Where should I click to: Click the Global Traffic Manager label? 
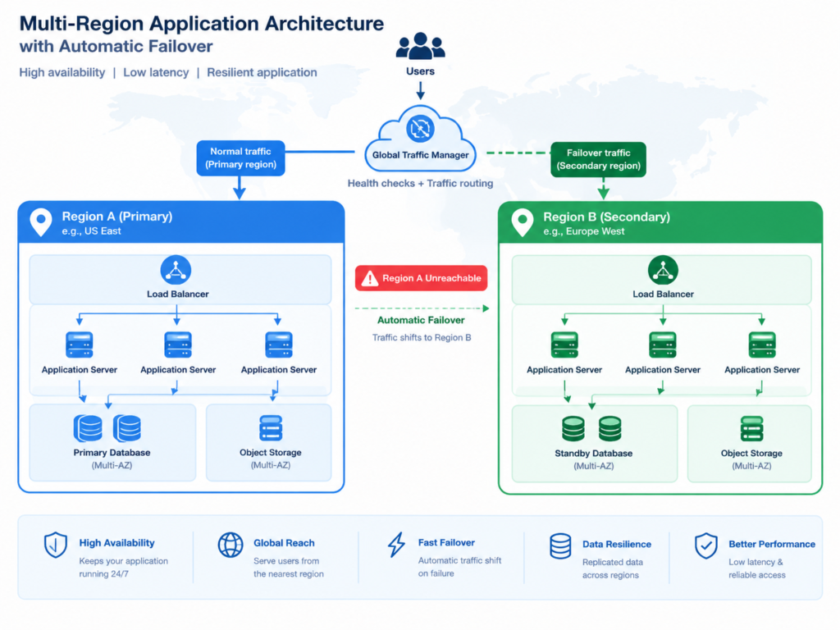(x=421, y=155)
